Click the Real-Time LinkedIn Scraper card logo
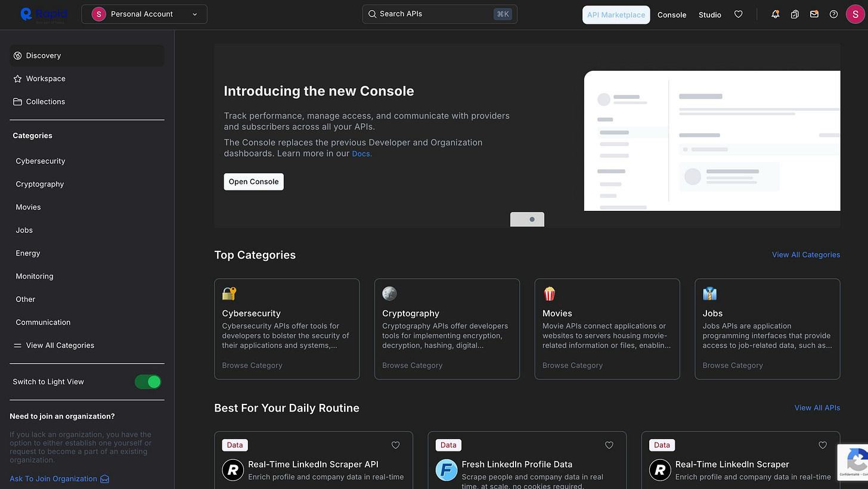The width and height of the screenshot is (868, 489). click(x=660, y=470)
